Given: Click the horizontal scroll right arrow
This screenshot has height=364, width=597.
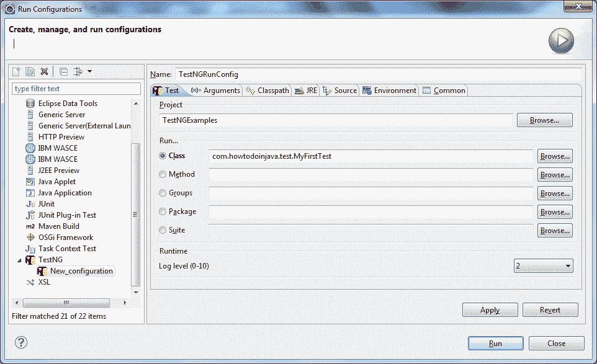Looking at the screenshot, I should [125, 303].
